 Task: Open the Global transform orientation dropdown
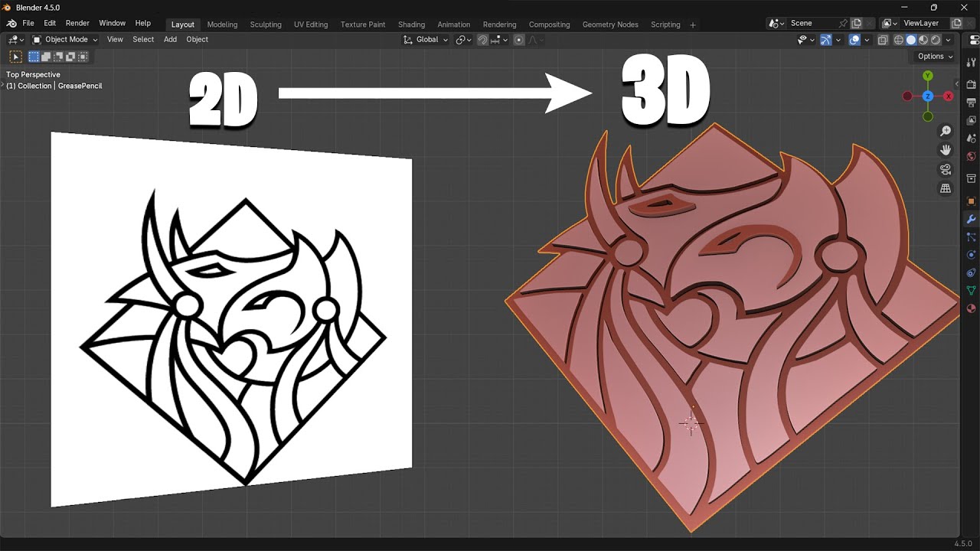click(426, 40)
